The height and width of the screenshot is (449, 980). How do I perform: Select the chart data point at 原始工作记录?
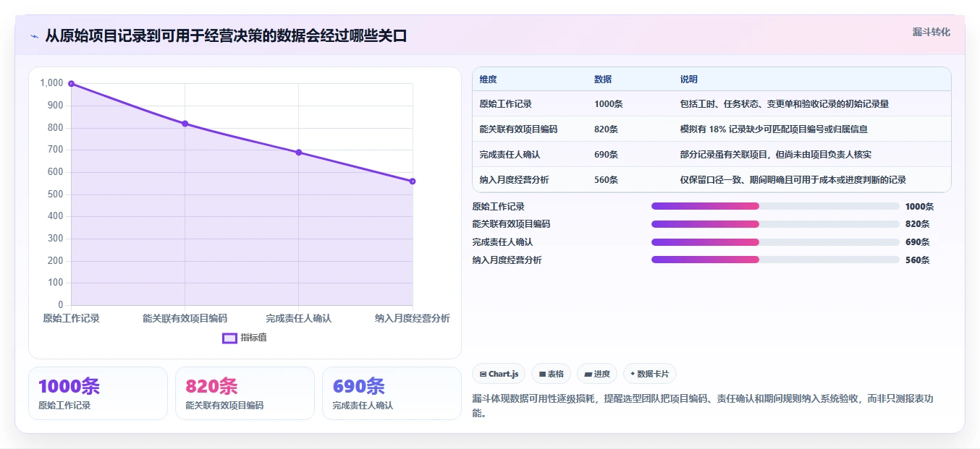pyautogui.click(x=71, y=84)
